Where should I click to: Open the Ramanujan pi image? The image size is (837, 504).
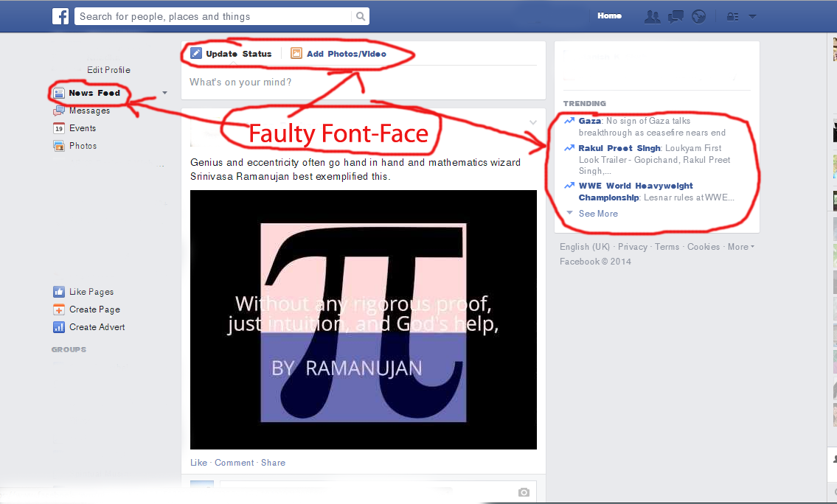click(364, 320)
